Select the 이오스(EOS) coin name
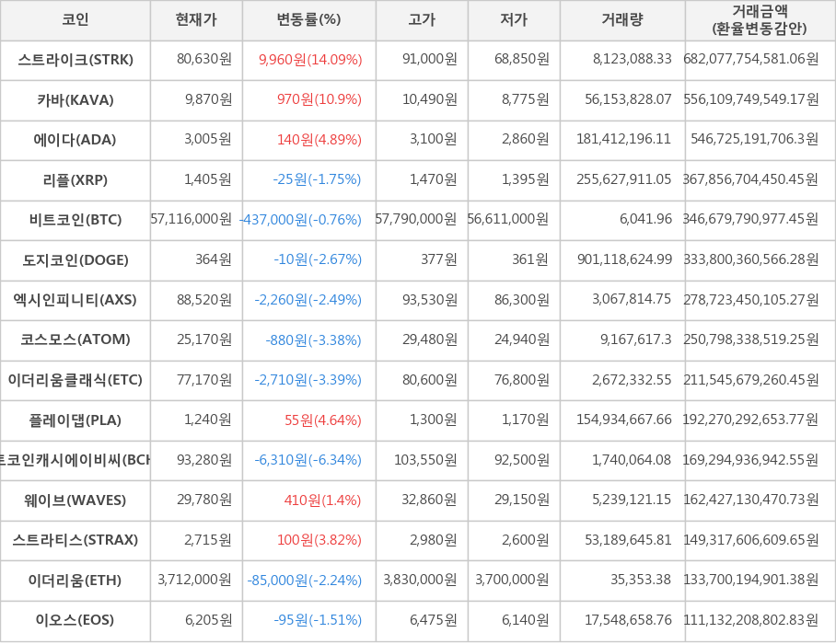 [75, 620]
